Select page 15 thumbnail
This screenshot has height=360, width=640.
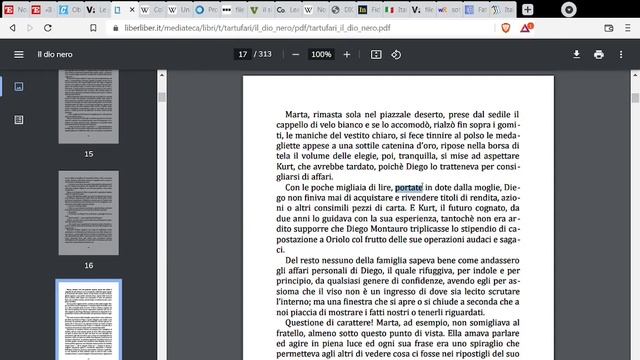(x=89, y=107)
